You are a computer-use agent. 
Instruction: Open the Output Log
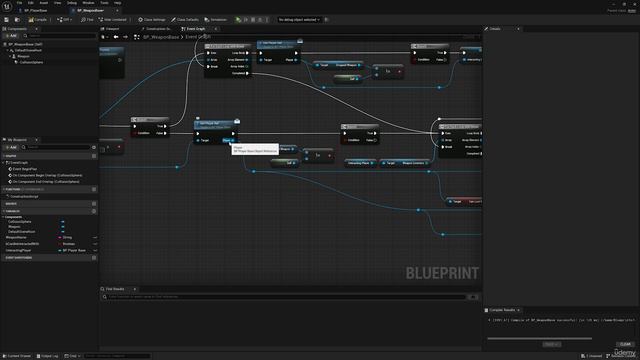47,356
